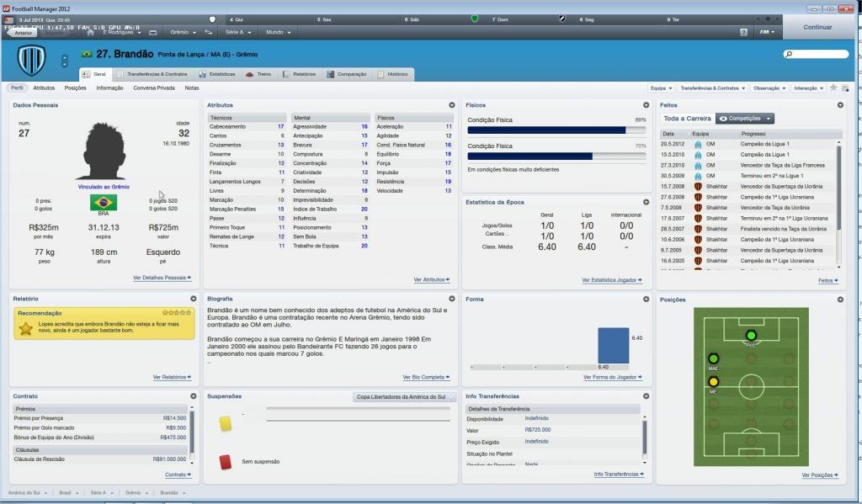Open Ver Bio Completa link

(x=425, y=377)
